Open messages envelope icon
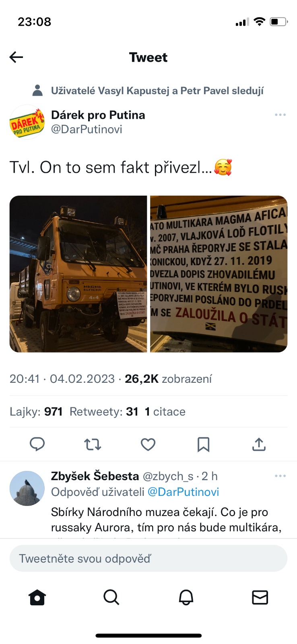297x644 pixels. [x=260, y=597]
